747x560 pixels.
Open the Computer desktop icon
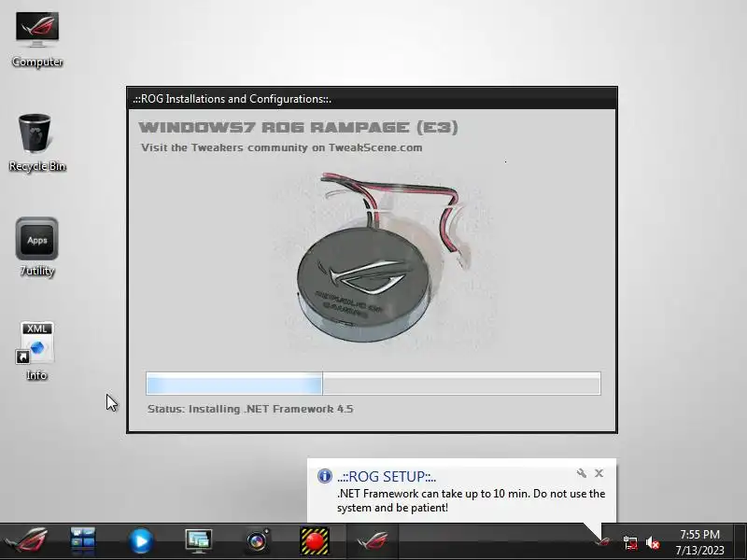coord(37,39)
